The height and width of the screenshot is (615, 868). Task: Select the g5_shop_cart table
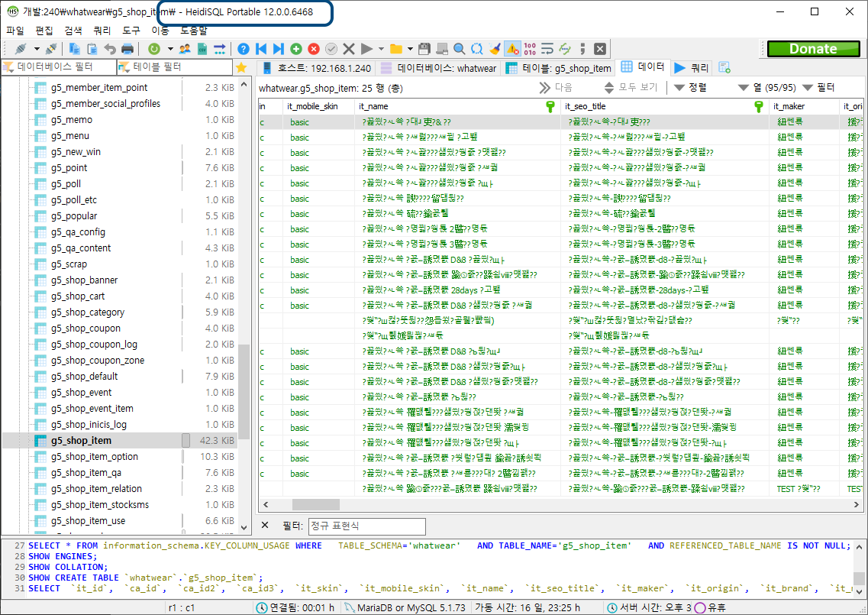pos(78,296)
